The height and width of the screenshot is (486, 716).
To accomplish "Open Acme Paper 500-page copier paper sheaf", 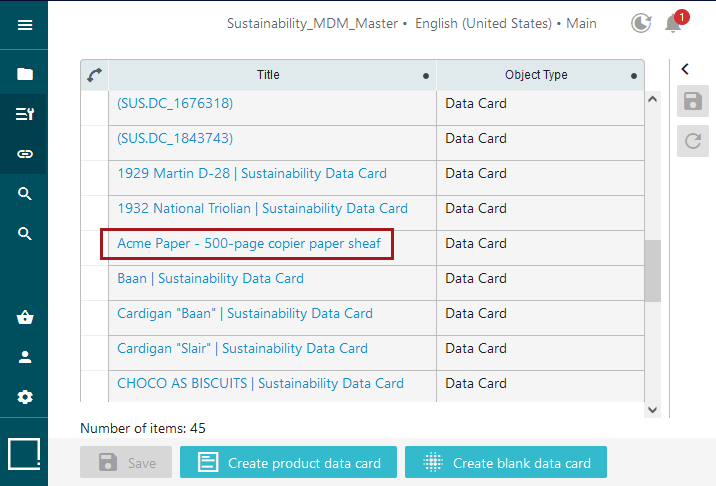I will point(249,243).
